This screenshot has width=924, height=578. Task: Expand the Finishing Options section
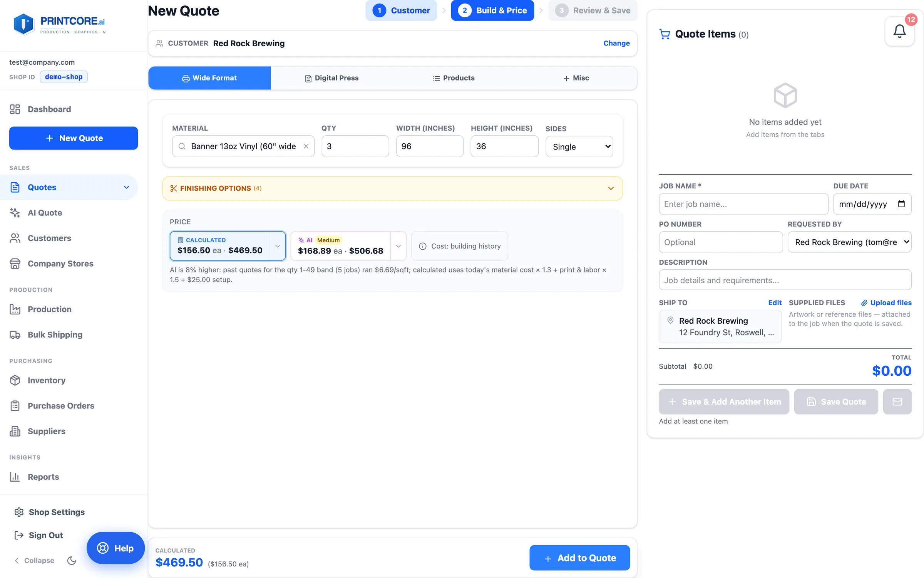point(392,188)
